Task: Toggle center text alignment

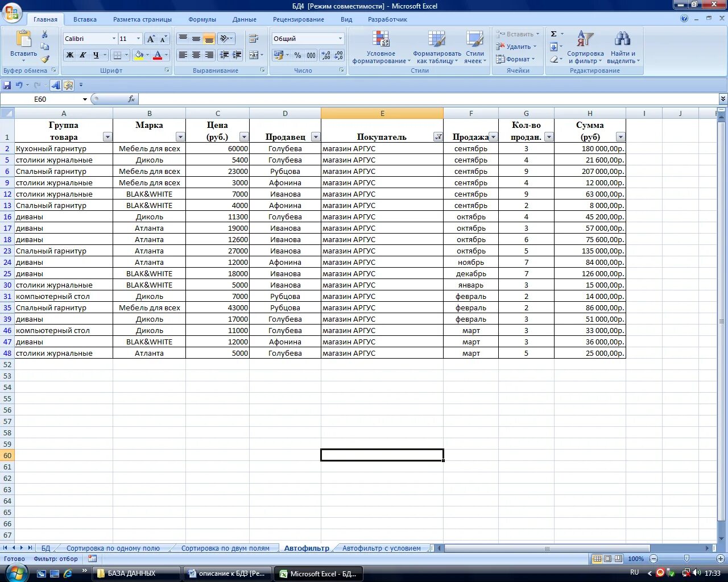Action: click(x=196, y=55)
